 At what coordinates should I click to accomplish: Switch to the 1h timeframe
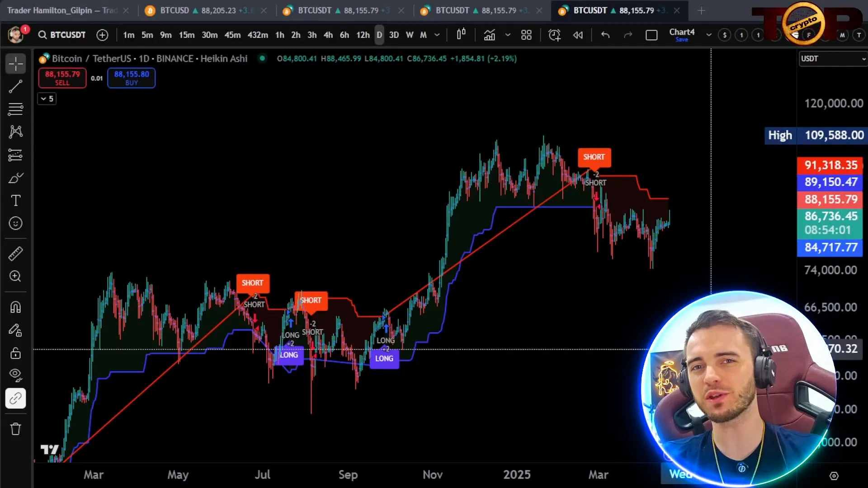point(279,35)
